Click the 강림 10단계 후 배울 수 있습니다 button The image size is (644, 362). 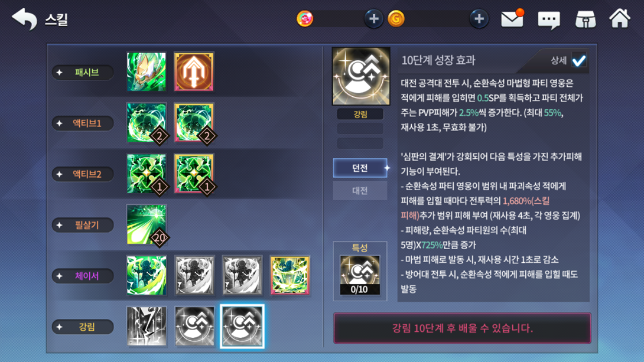462,328
